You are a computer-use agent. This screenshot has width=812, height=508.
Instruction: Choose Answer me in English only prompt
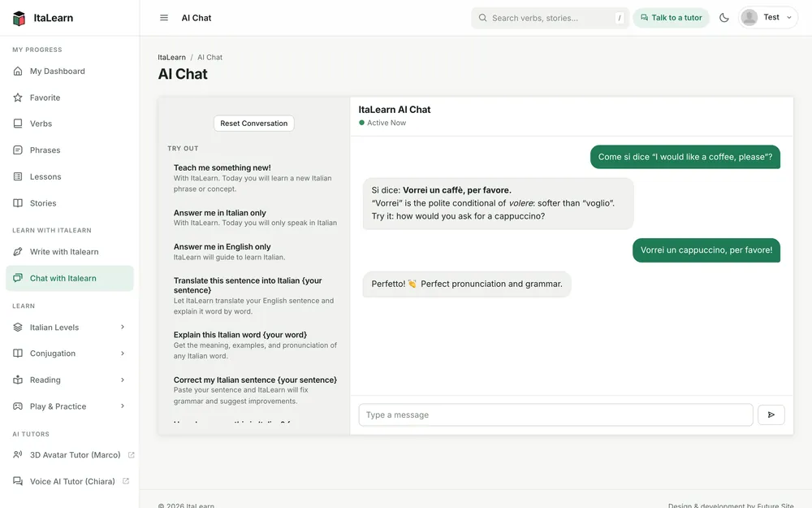pos(253,252)
